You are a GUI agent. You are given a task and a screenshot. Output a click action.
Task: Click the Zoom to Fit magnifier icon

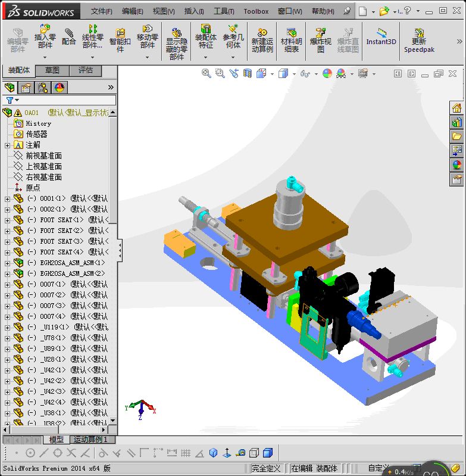(x=207, y=73)
